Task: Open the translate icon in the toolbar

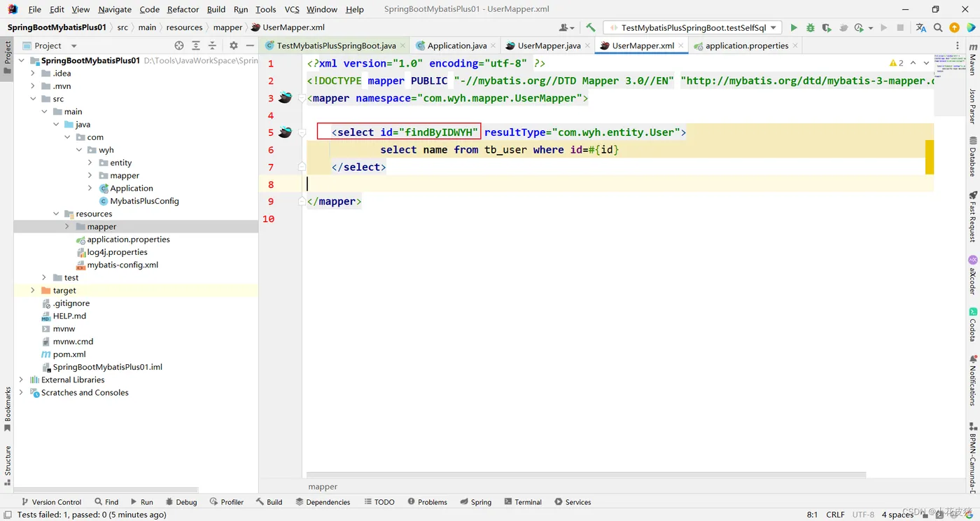Action: tap(921, 28)
